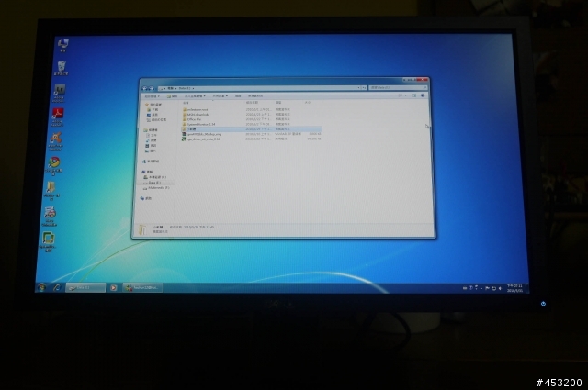Select Favorites in the navigation pane
This screenshot has height=390, width=588.
[x=153, y=105]
